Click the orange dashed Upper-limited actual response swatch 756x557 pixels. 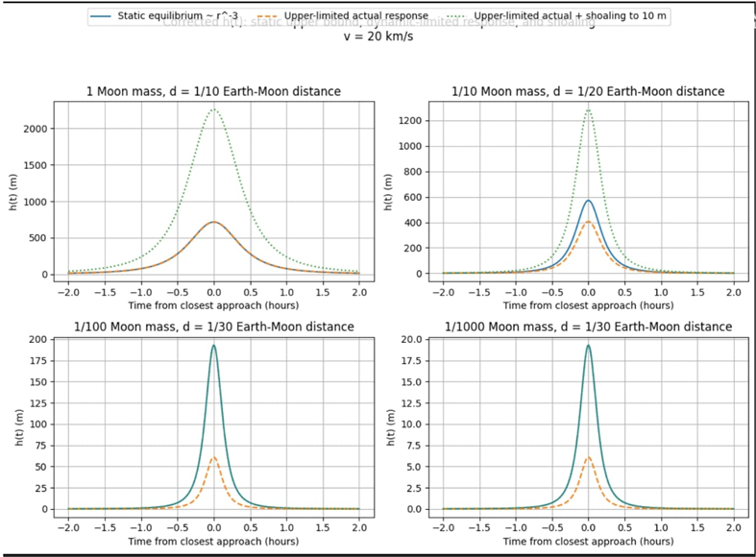(x=267, y=16)
